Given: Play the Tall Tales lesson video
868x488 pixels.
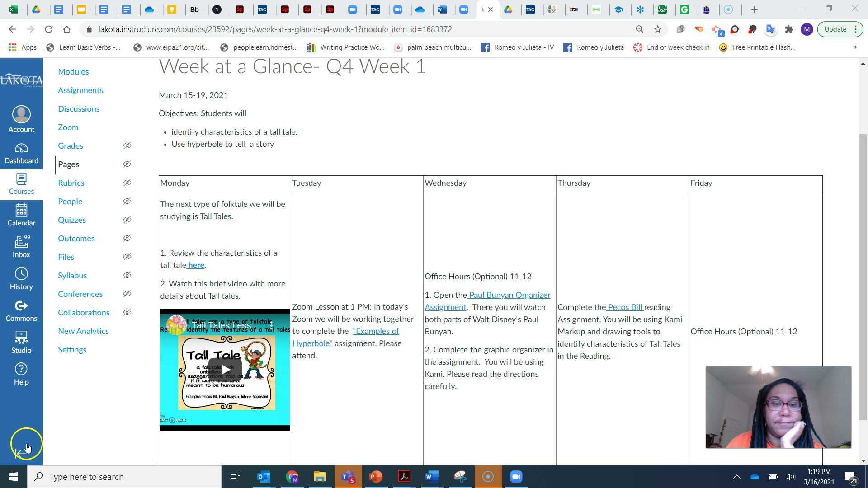Looking at the screenshot, I should [x=225, y=368].
